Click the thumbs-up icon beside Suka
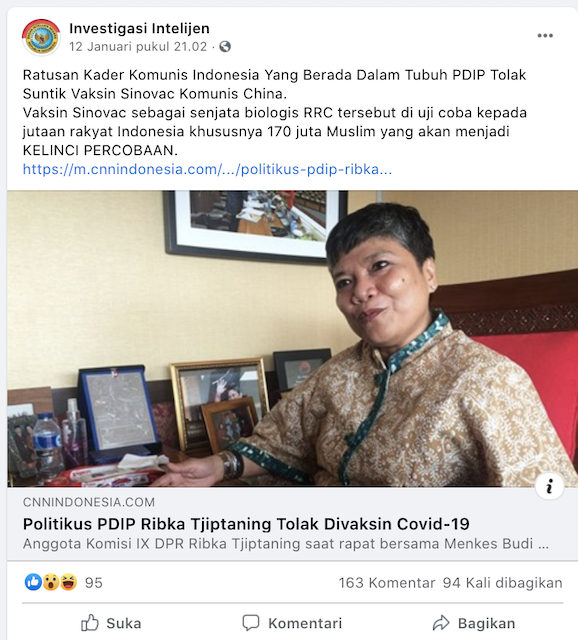The image size is (578, 640). pos(90,623)
